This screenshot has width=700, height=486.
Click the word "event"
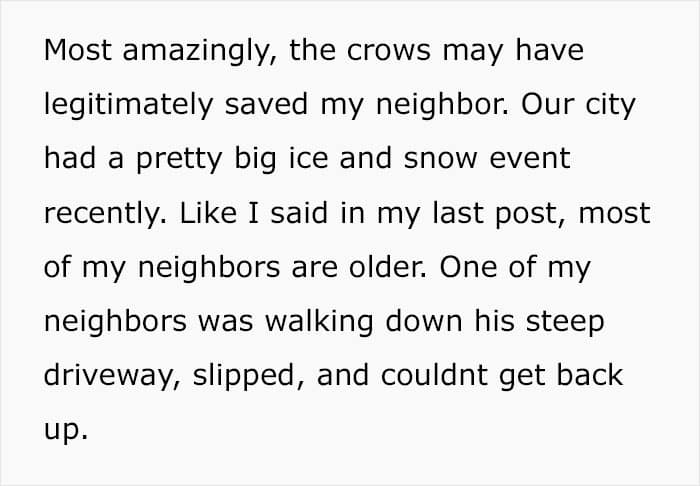tap(530, 159)
